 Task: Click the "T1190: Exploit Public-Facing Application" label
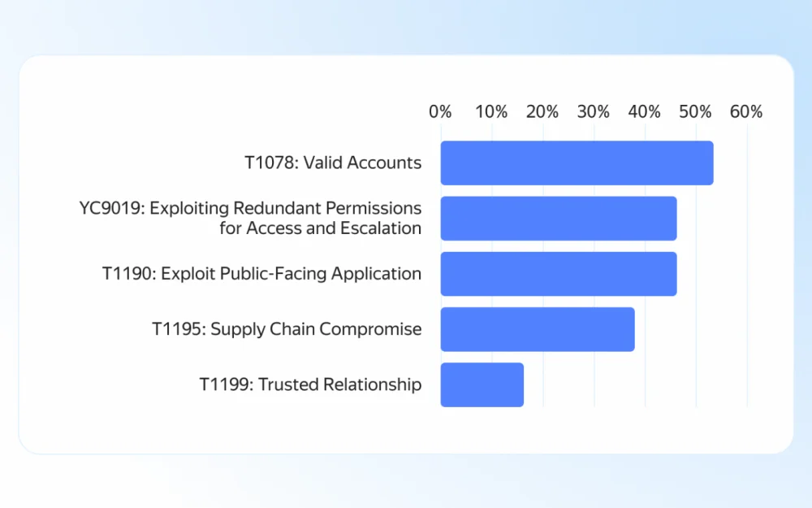click(261, 274)
